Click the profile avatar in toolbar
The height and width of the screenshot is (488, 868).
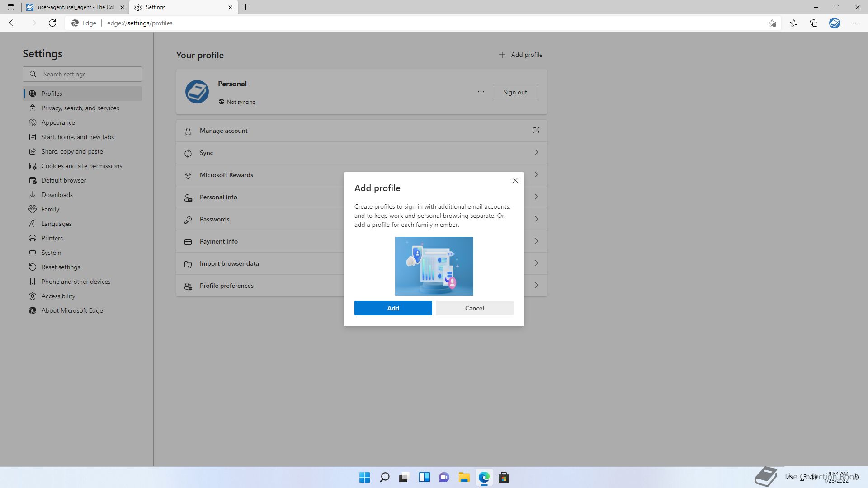pyautogui.click(x=835, y=23)
